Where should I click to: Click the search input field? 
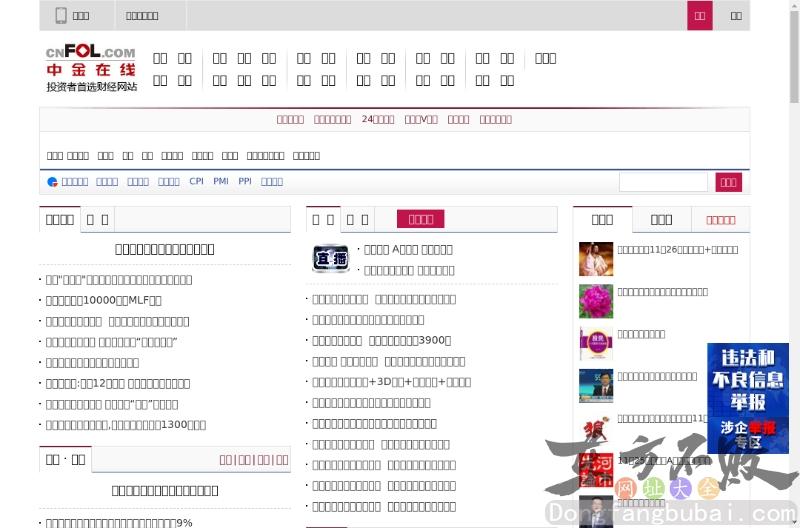click(663, 182)
